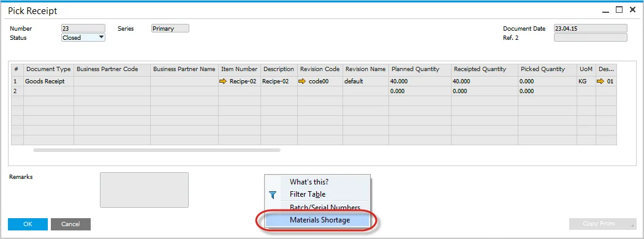Click the Planned Quantity column header
Viewport: 644px width, 239px height.
click(x=420, y=69)
